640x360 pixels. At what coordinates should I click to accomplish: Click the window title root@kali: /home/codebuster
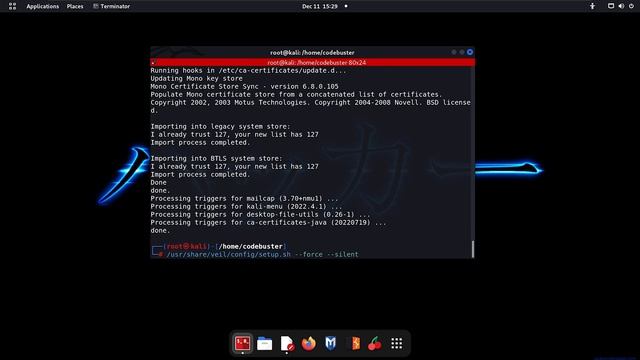pos(312,52)
